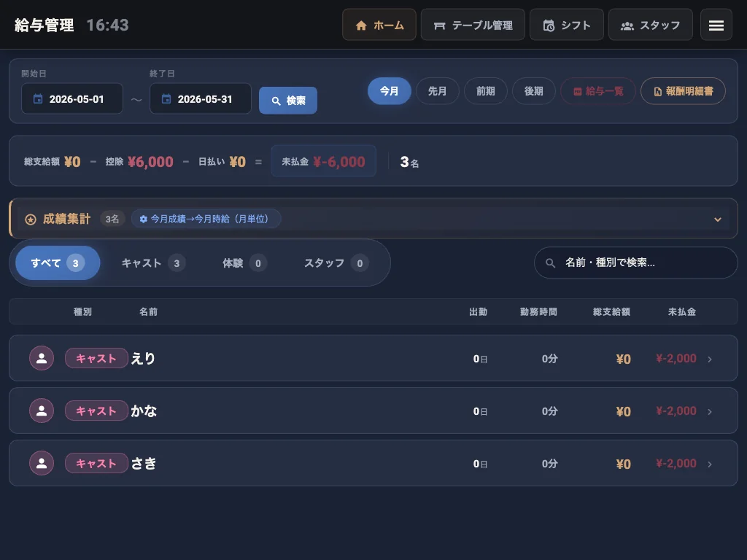Screen dimensions: 747x560
Task: Open スタッフ in top navigation
Action: (x=650, y=25)
